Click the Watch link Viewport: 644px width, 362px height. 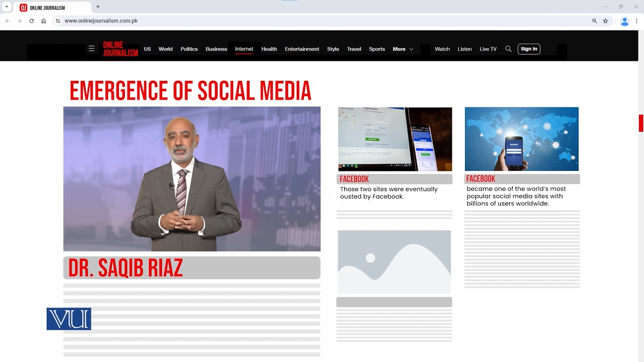click(442, 49)
